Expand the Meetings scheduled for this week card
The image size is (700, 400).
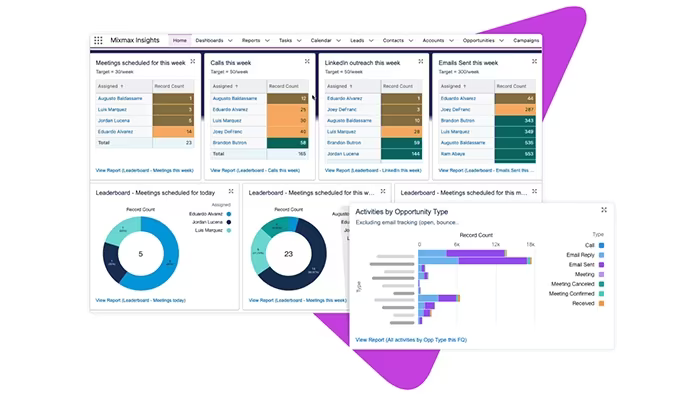click(193, 62)
